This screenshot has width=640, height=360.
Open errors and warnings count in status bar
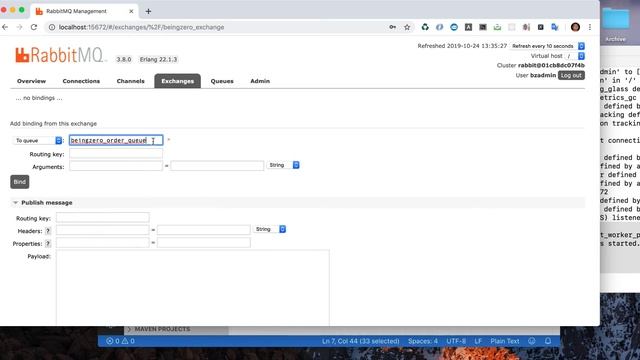tap(120, 341)
